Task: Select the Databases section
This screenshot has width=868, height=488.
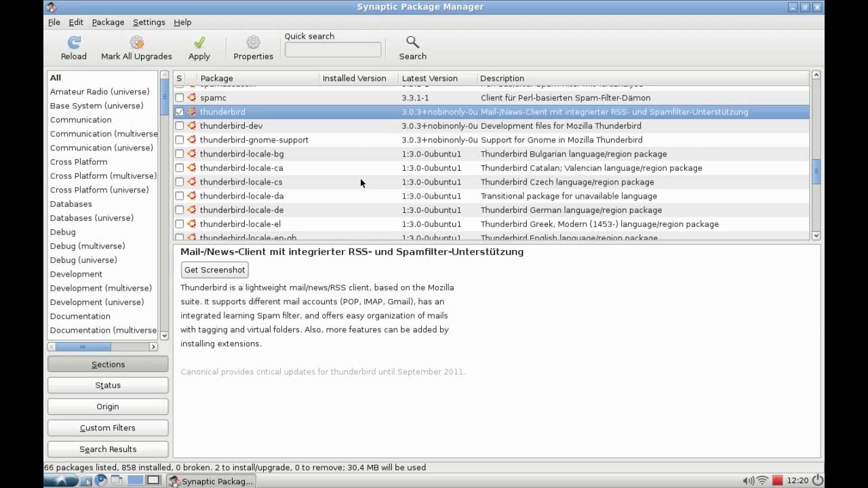Action: [x=71, y=204]
